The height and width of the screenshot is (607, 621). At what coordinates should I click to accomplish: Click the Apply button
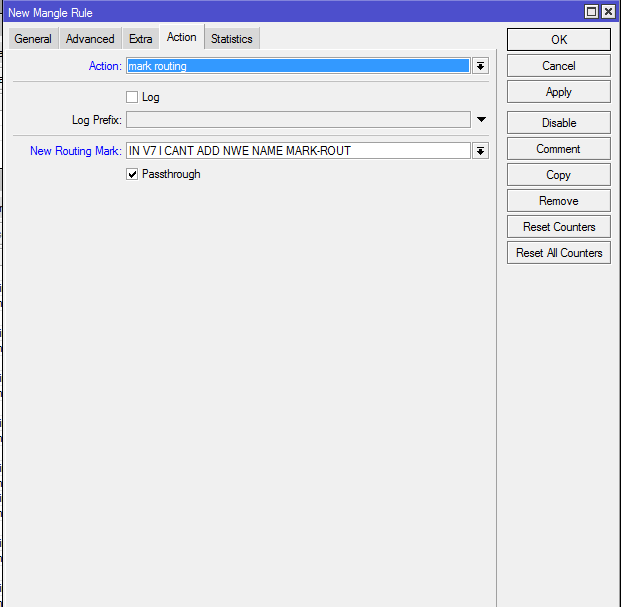coord(559,92)
